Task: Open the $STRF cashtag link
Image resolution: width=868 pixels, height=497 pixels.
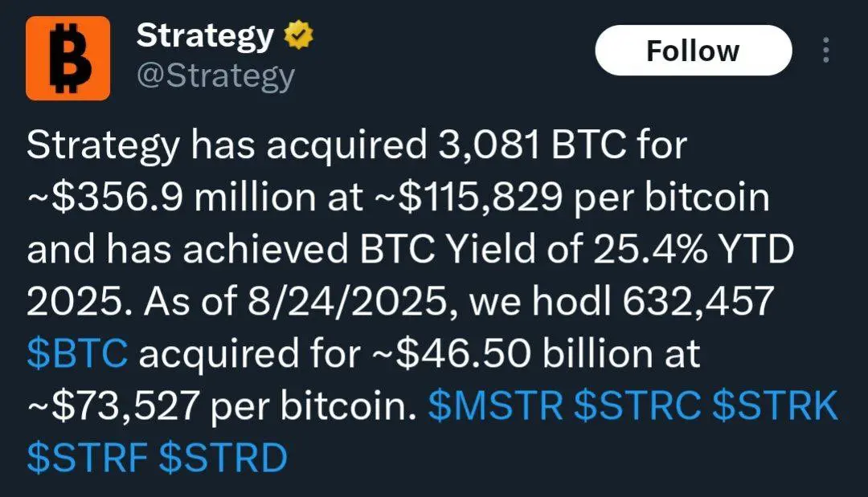Action: coord(87,458)
